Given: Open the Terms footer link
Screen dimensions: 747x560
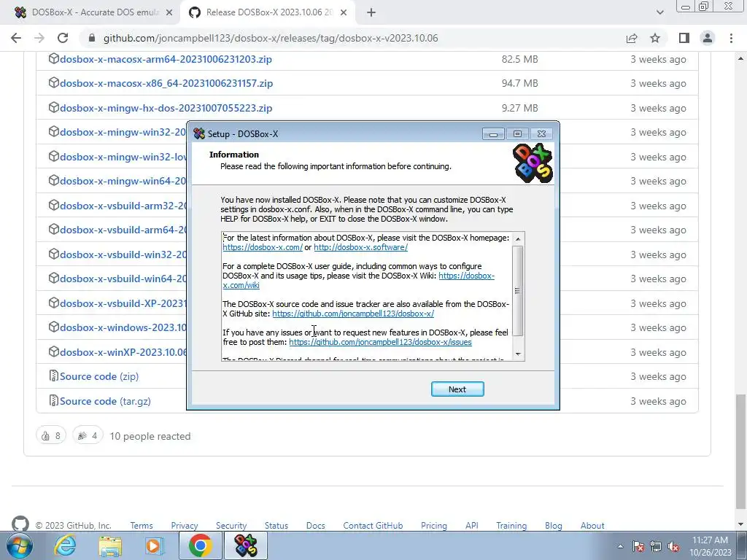Looking at the screenshot, I should 142,526.
